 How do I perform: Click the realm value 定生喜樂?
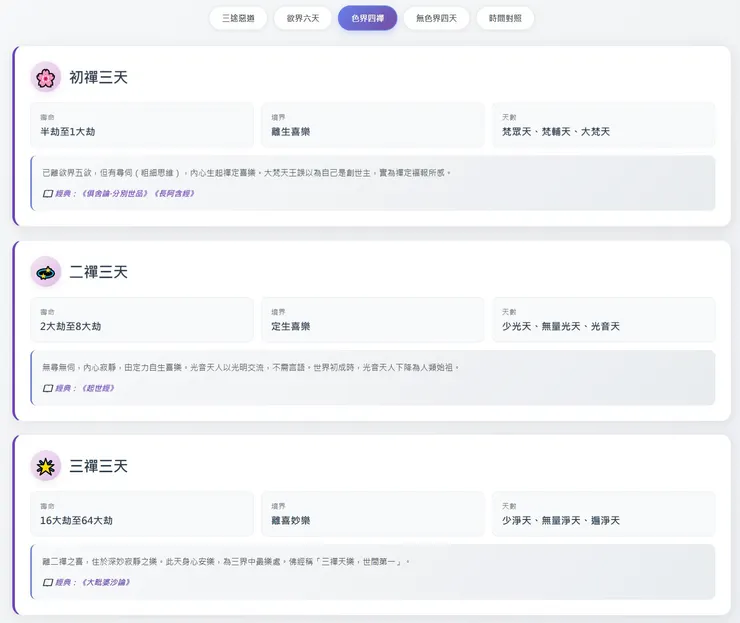point(291,326)
